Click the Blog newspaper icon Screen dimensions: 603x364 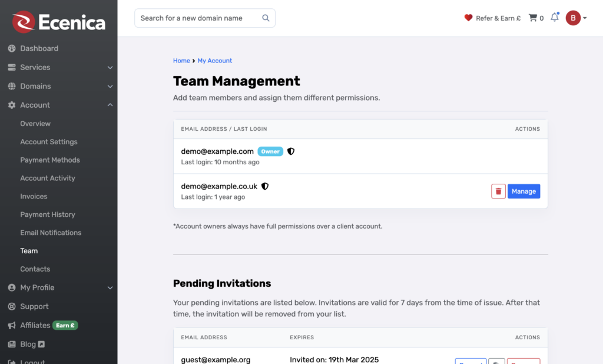pos(12,344)
